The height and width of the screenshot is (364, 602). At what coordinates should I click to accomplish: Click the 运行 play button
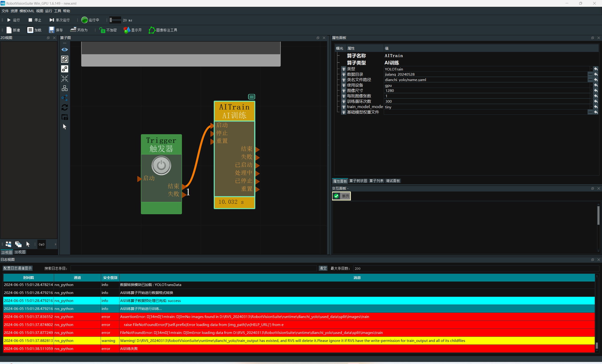13,20
